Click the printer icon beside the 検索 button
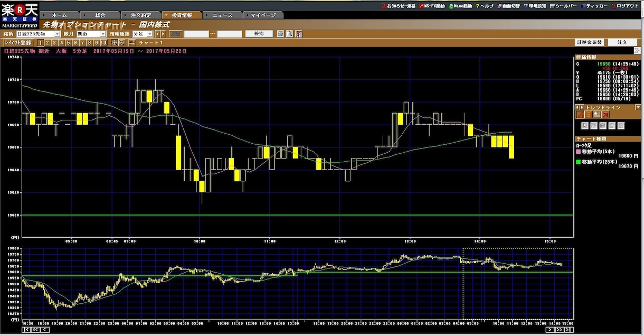 [x=280, y=34]
